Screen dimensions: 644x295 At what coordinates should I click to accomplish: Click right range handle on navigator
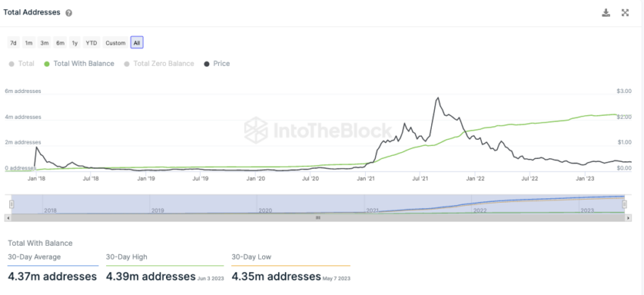(625, 204)
